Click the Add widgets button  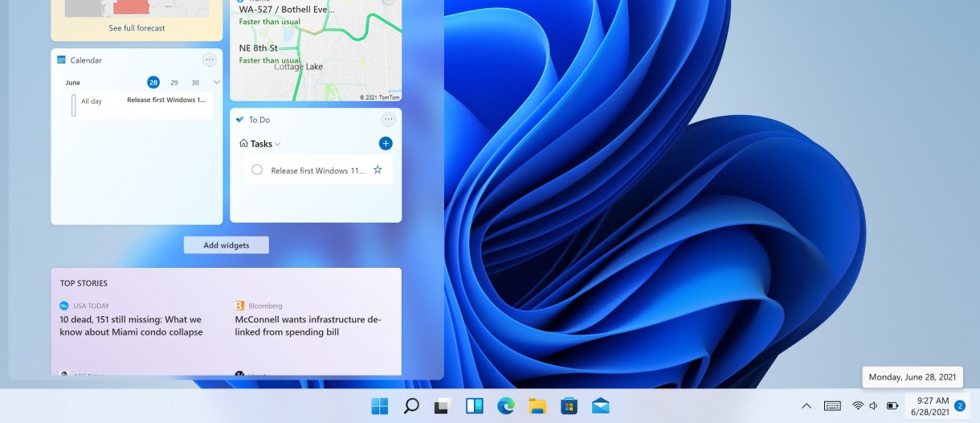[226, 245]
